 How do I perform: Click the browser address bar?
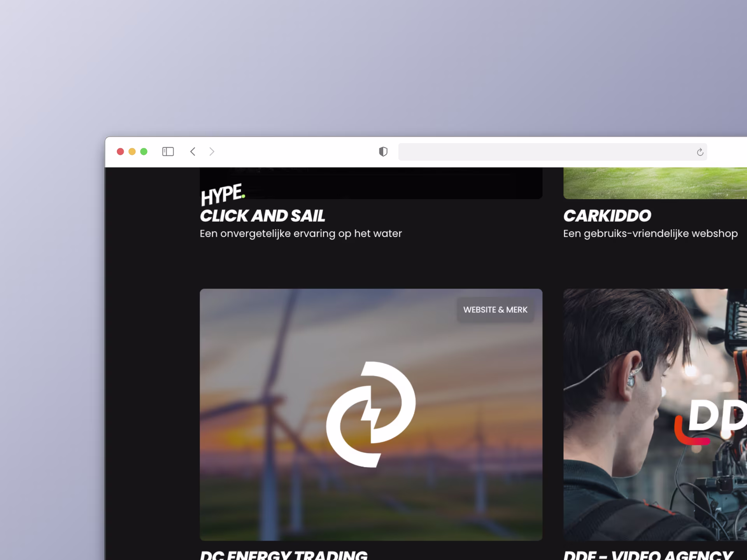pyautogui.click(x=545, y=152)
